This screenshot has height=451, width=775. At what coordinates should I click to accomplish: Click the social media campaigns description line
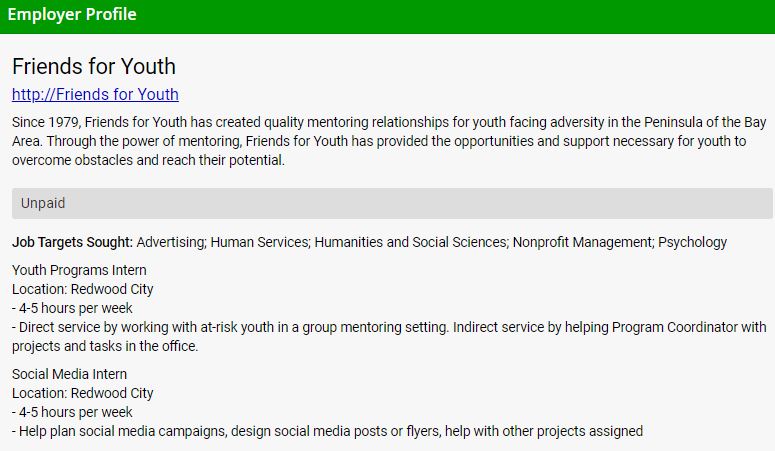pyautogui.click(x=327, y=431)
